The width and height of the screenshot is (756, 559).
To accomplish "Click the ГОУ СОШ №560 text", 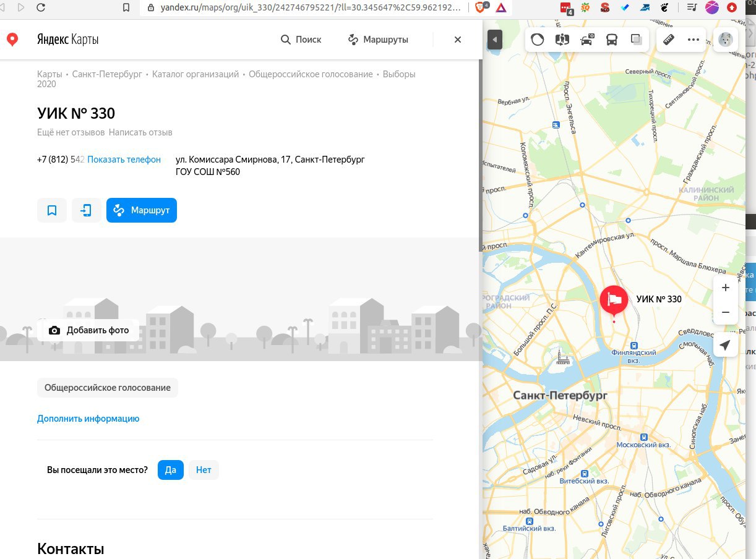I will coord(208,172).
